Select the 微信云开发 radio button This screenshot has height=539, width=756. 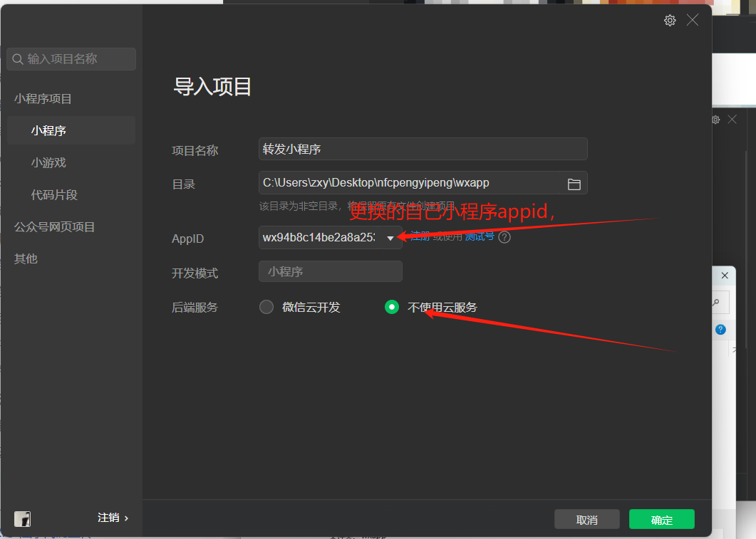pos(266,307)
